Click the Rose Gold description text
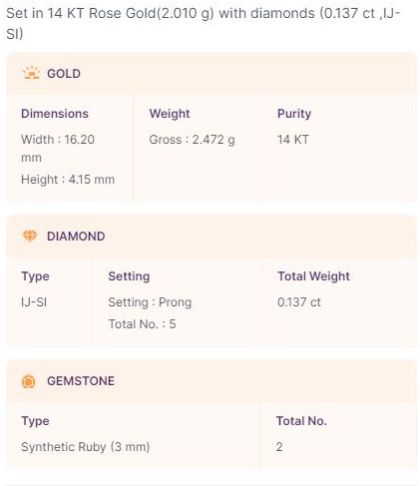 [203, 23]
